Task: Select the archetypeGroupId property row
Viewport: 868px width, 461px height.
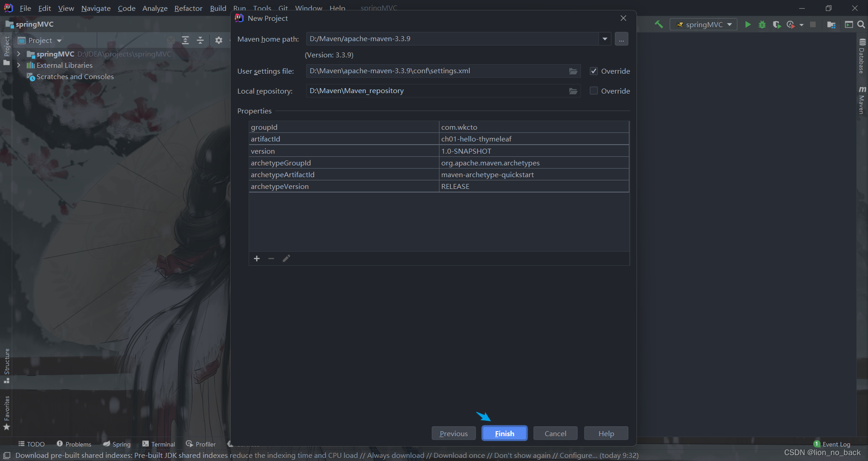Action: tap(439, 163)
